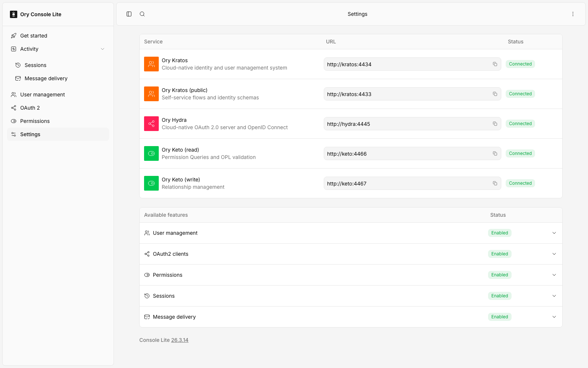Expand the User management feature row
The height and width of the screenshot is (368, 588).
pyautogui.click(x=554, y=233)
